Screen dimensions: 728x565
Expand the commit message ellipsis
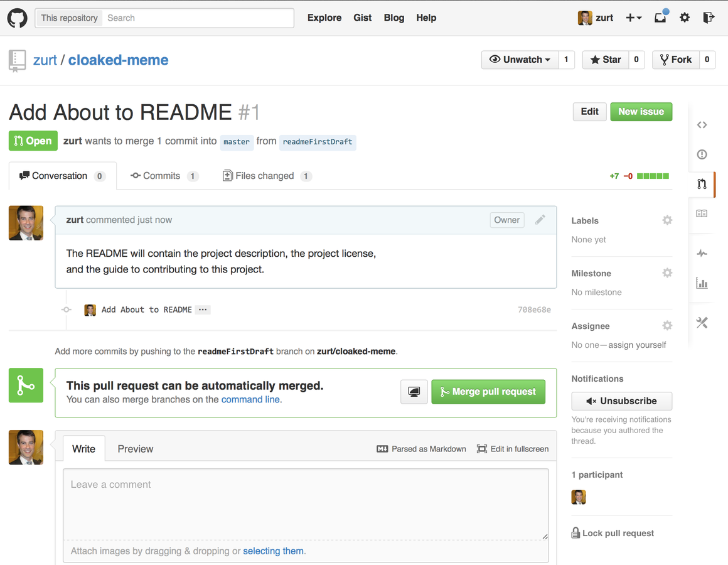point(203,309)
